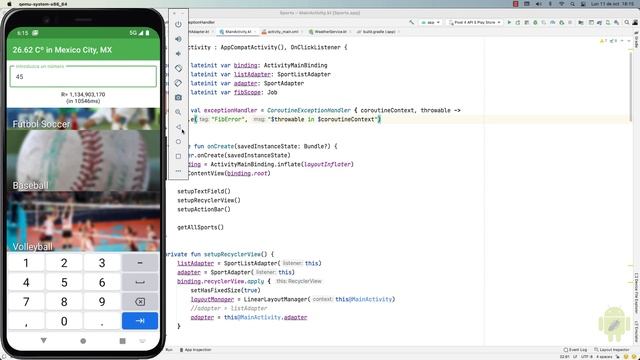Open the Apple menu
Viewport: 640px width, 360px height.
coord(9,4)
